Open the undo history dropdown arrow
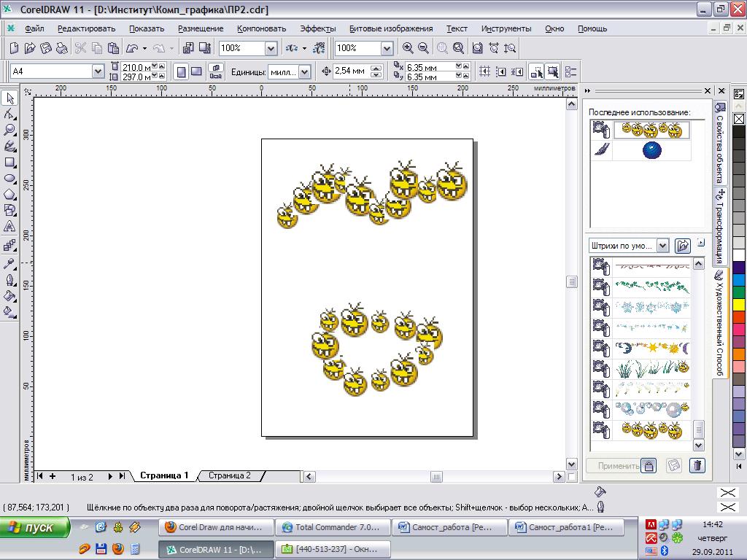 pos(145,48)
